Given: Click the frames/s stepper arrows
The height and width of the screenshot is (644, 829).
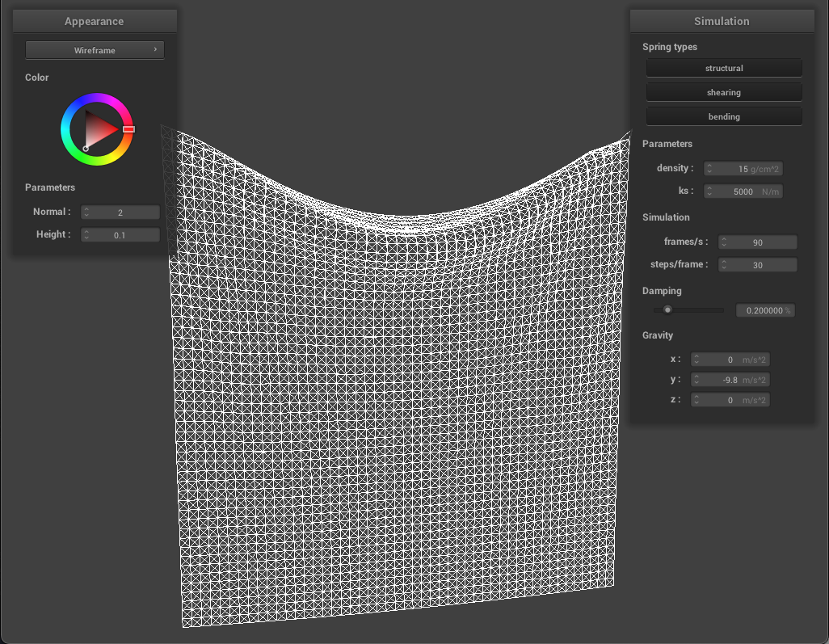Looking at the screenshot, I should (724, 242).
